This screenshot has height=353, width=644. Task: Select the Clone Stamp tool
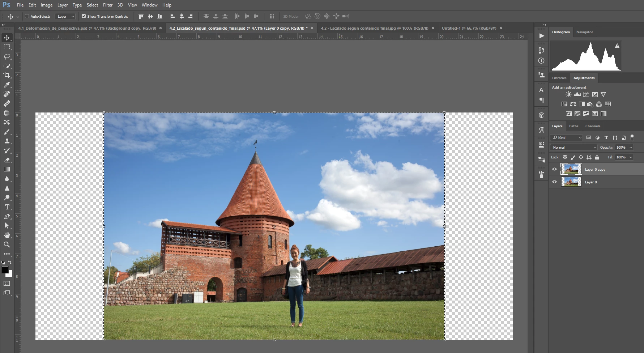7,141
